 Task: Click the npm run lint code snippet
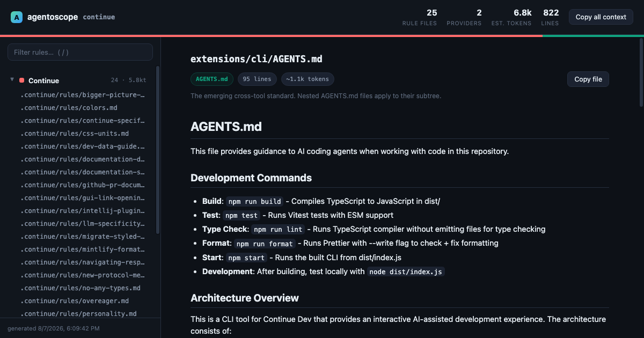pyautogui.click(x=279, y=230)
